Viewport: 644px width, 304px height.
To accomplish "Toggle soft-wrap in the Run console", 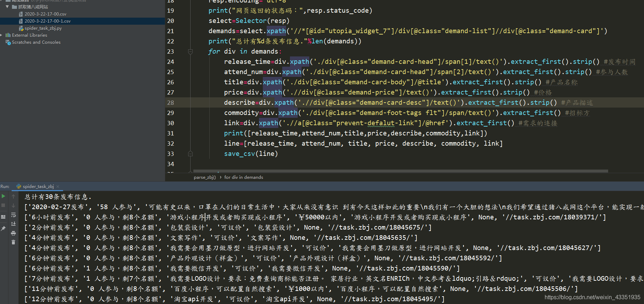I will (13, 215).
